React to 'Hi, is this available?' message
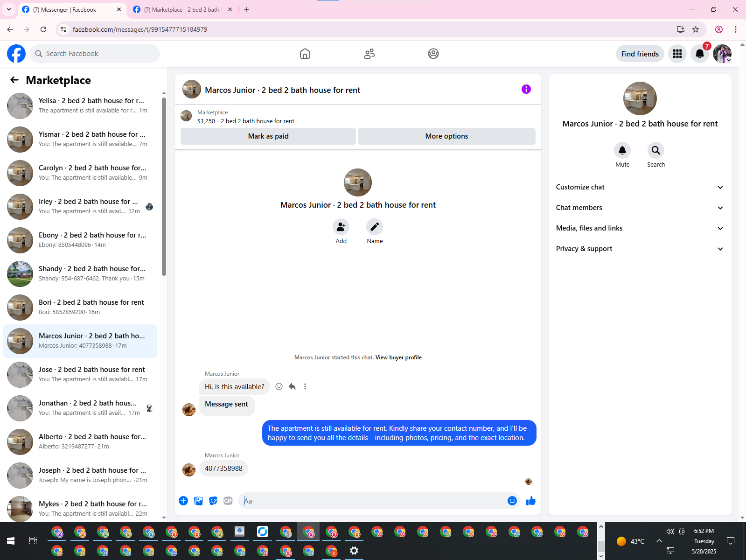This screenshot has height=560, width=746. tap(279, 386)
